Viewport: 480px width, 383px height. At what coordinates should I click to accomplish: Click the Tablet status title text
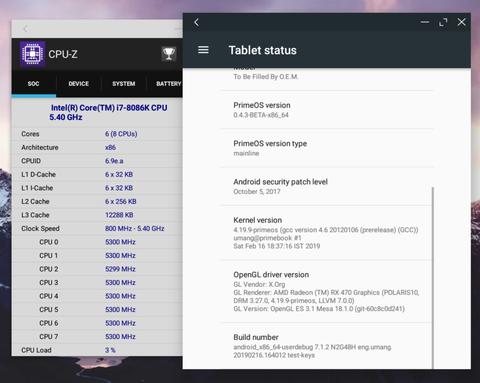tap(262, 50)
